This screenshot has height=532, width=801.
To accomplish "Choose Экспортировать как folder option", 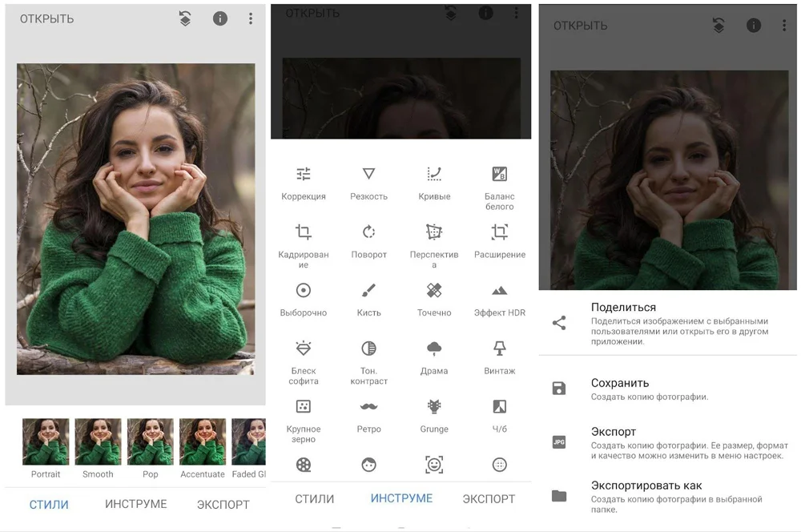I will click(646, 486).
